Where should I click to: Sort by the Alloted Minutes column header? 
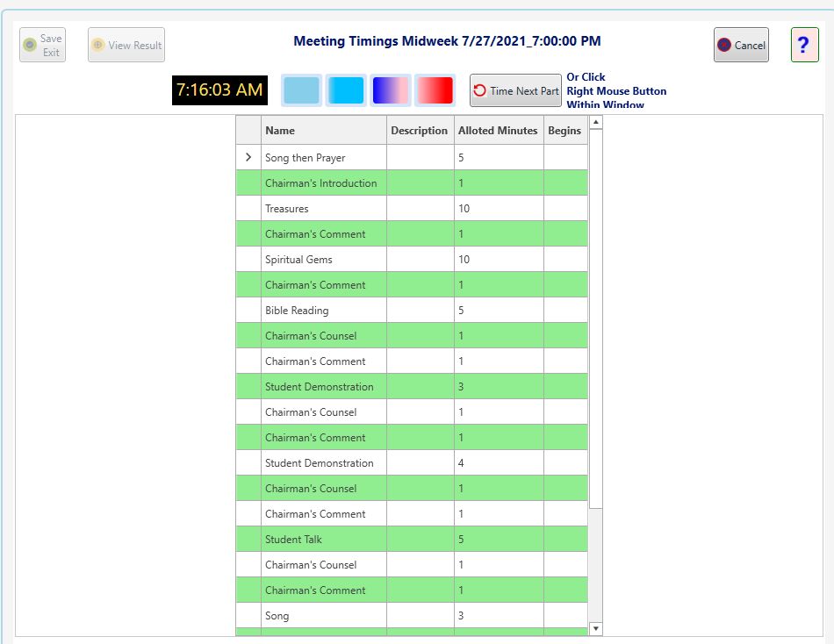click(499, 130)
